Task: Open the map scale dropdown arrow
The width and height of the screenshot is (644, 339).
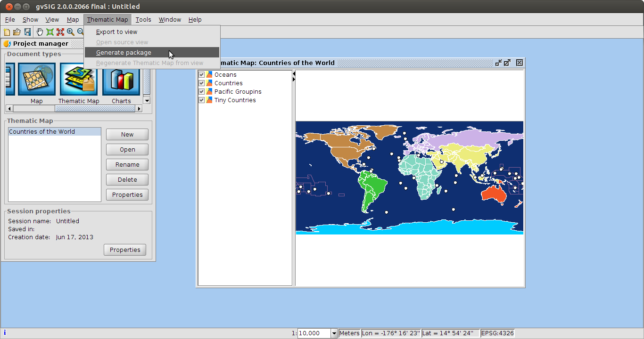Action: [334, 333]
